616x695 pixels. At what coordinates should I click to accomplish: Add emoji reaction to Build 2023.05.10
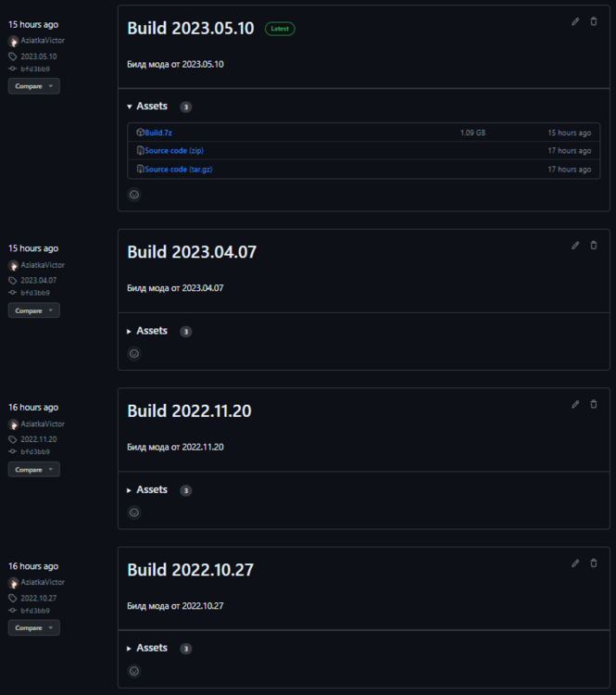(134, 195)
